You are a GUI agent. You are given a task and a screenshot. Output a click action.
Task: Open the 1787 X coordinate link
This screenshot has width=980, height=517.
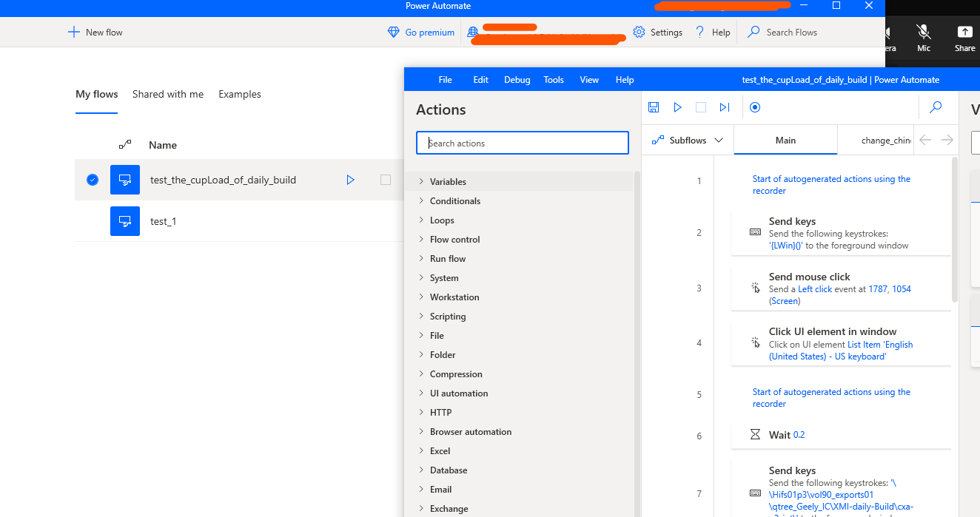[x=878, y=289]
